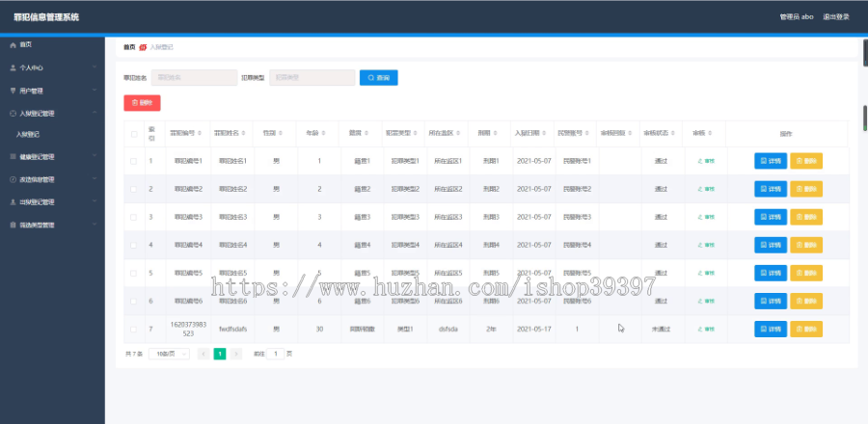The height and width of the screenshot is (424, 868).
Task: Sort by the 审核回复 column arrows
Action: [631, 133]
